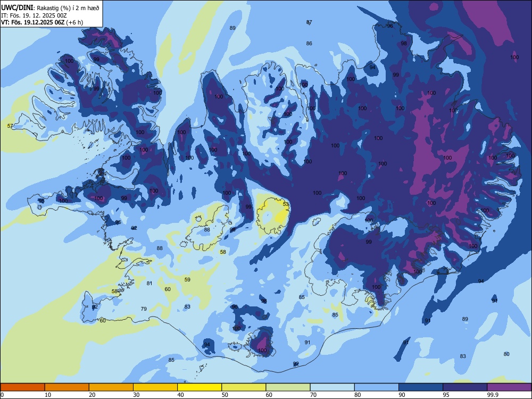
Task: Click the legend tick label '20'
Action: click(92, 395)
